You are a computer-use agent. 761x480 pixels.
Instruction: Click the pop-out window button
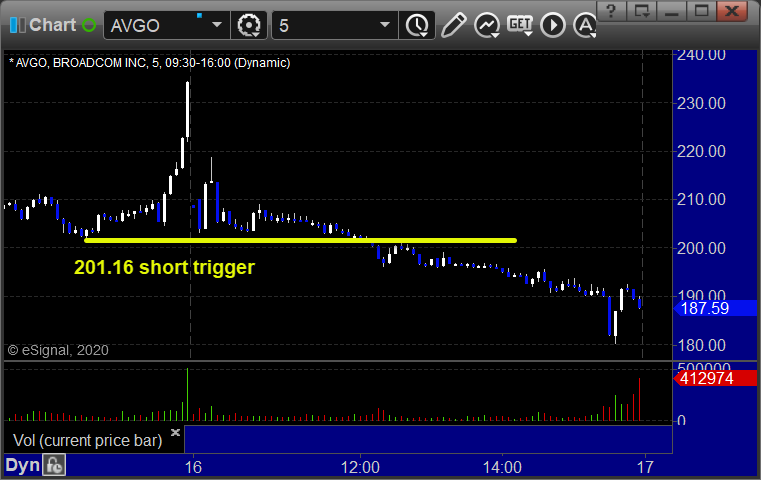point(642,11)
